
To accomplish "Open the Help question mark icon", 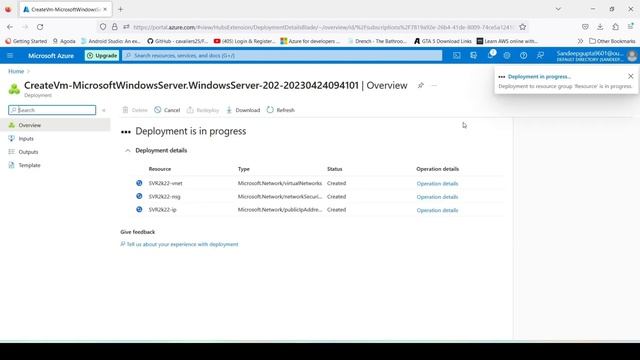I will (523, 56).
